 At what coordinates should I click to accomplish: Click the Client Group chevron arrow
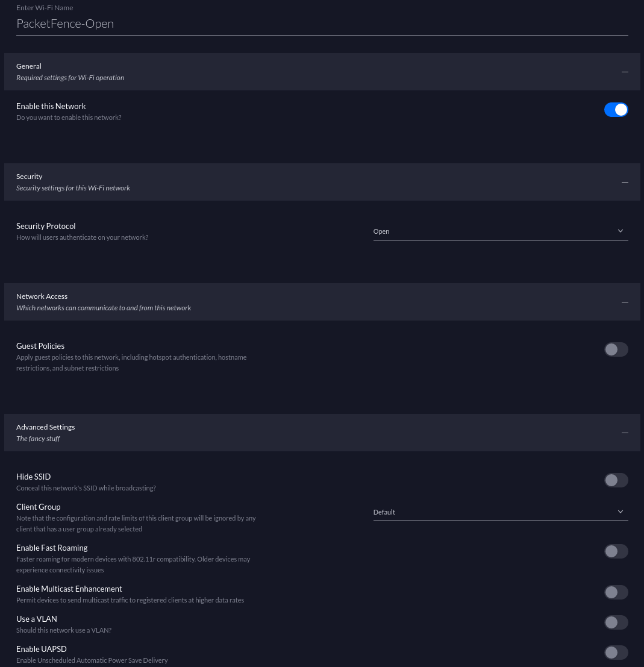[621, 512]
